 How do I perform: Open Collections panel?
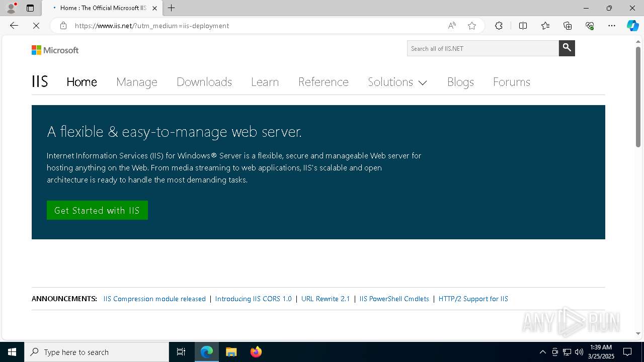pyautogui.click(x=568, y=26)
